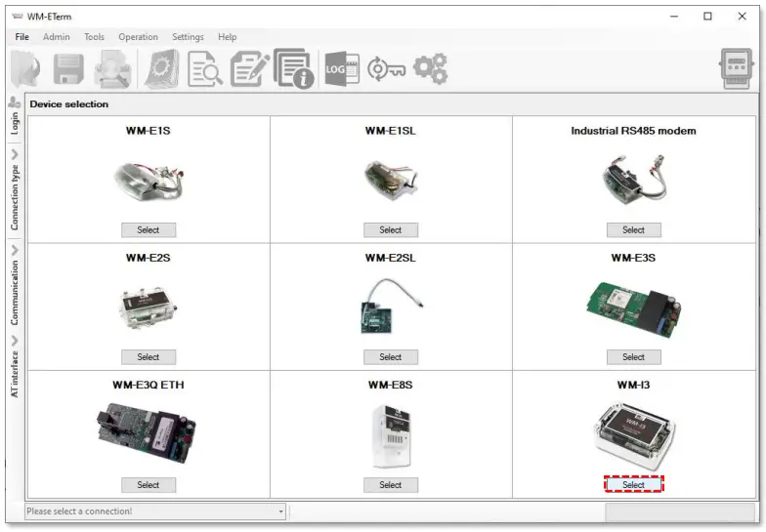Click the printer preview toolbar icon
This screenshot has height=532, width=766.
(112, 69)
